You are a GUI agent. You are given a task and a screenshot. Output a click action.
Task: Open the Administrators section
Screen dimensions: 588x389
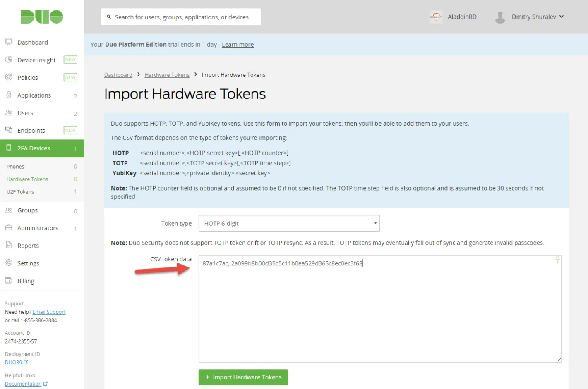tap(38, 228)
